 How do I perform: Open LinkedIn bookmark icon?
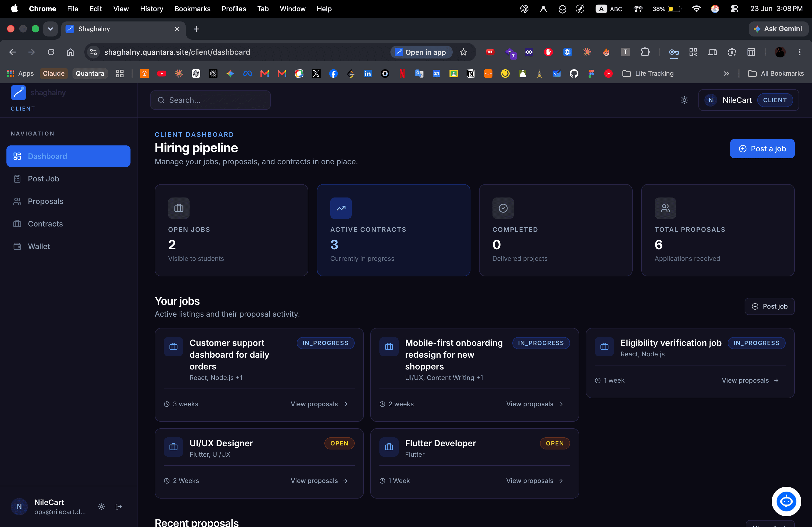(367, 73)
